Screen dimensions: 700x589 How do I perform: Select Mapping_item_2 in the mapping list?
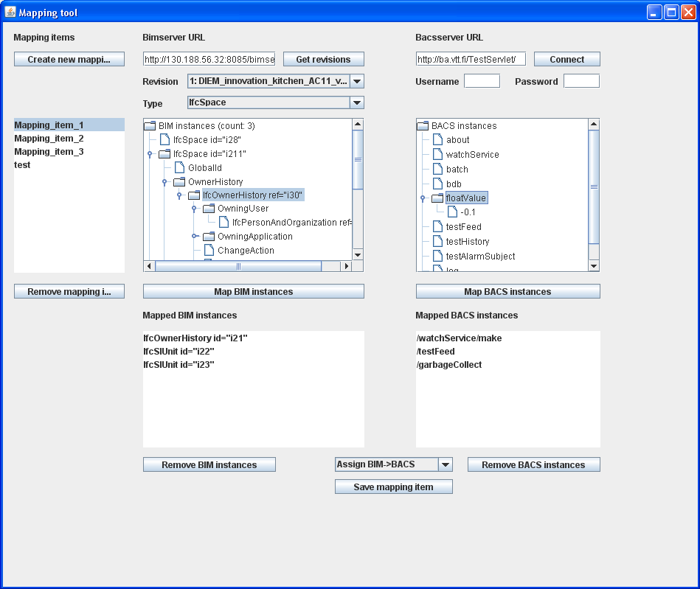coord(49,139)
